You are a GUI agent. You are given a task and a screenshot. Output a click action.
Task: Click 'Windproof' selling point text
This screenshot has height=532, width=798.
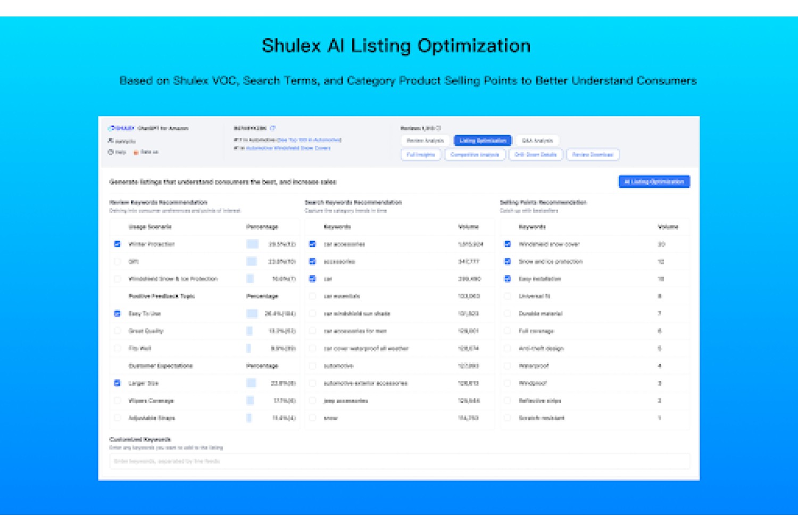533,383
